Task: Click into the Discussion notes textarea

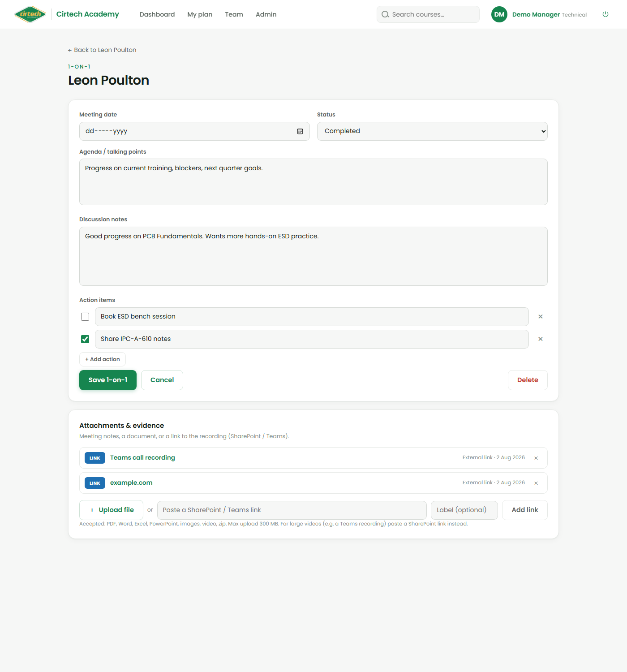Action: pyautogui.click(x=313, y=256)
